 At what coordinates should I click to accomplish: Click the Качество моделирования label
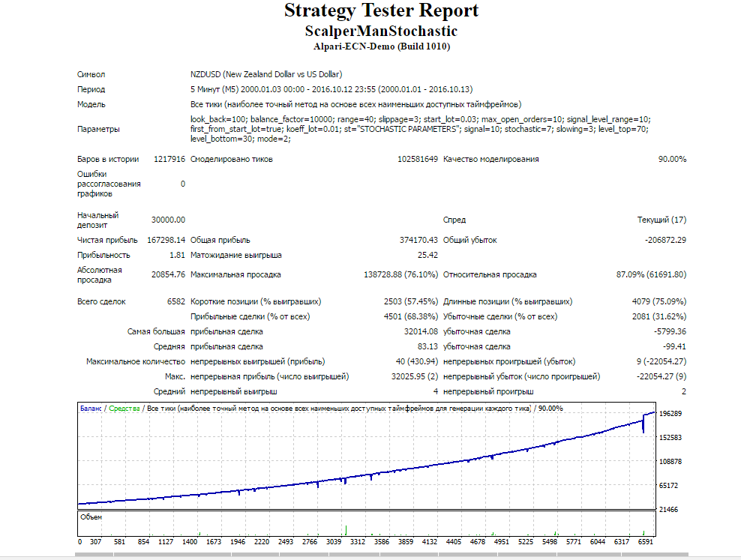tap(491, 159)
